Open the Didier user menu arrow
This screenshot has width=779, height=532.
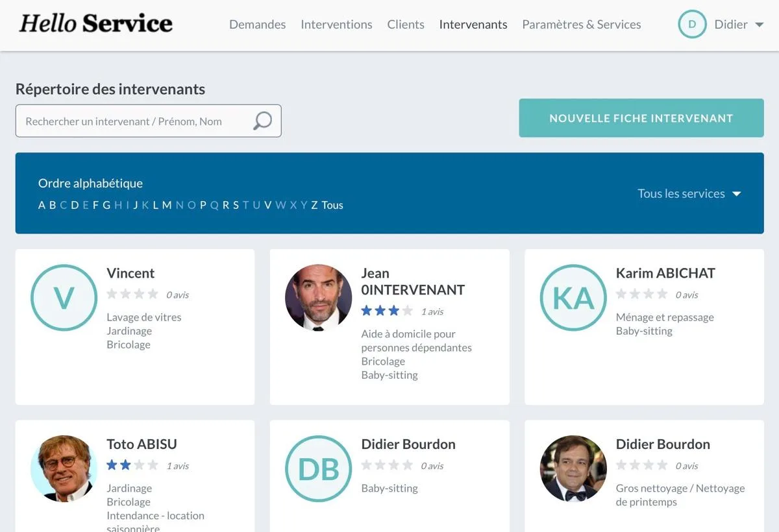759,25
